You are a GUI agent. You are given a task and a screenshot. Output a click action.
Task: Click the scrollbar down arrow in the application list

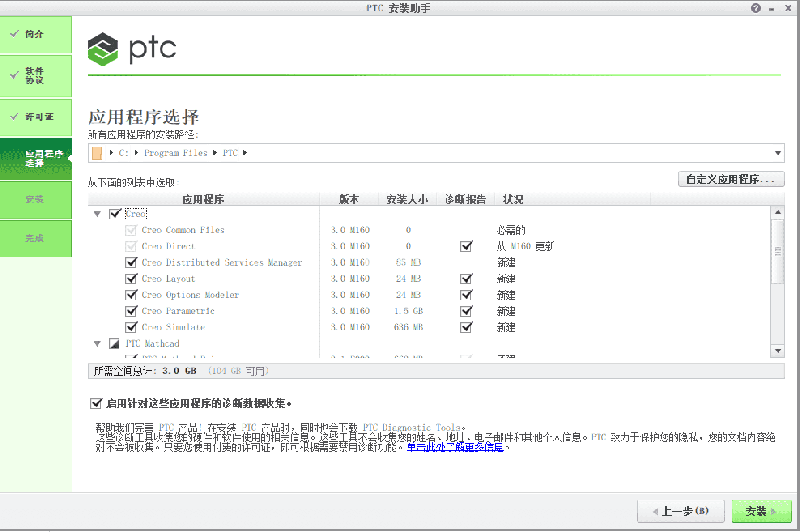[x=777, y=351]
